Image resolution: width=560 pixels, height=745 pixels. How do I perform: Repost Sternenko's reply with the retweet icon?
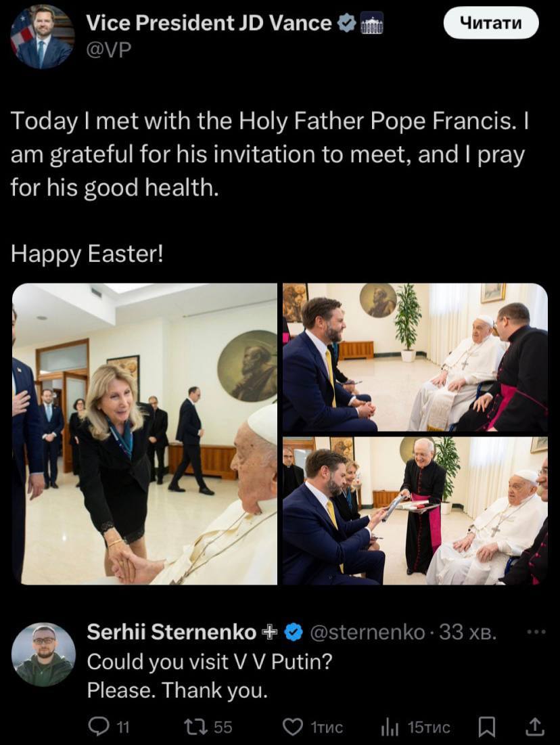tap(193, 727)
